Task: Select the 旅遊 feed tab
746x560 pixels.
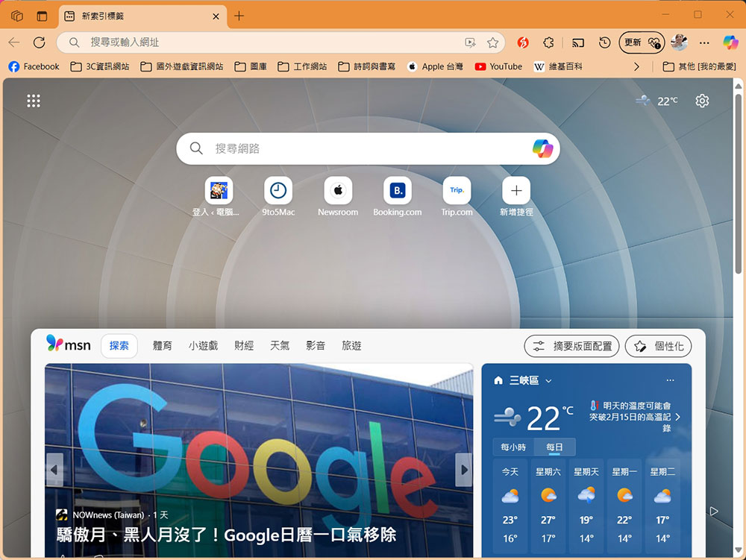Action: point(351,345)
